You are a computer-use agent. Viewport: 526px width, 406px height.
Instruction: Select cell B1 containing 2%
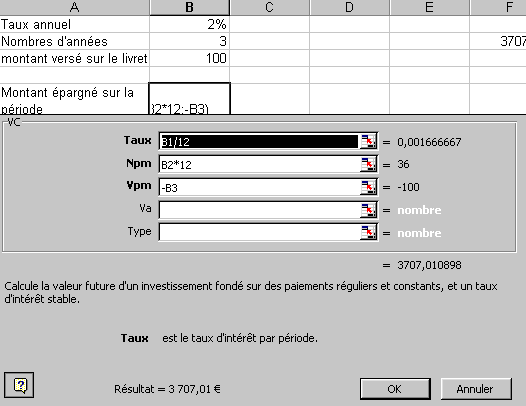coord(190,24)
